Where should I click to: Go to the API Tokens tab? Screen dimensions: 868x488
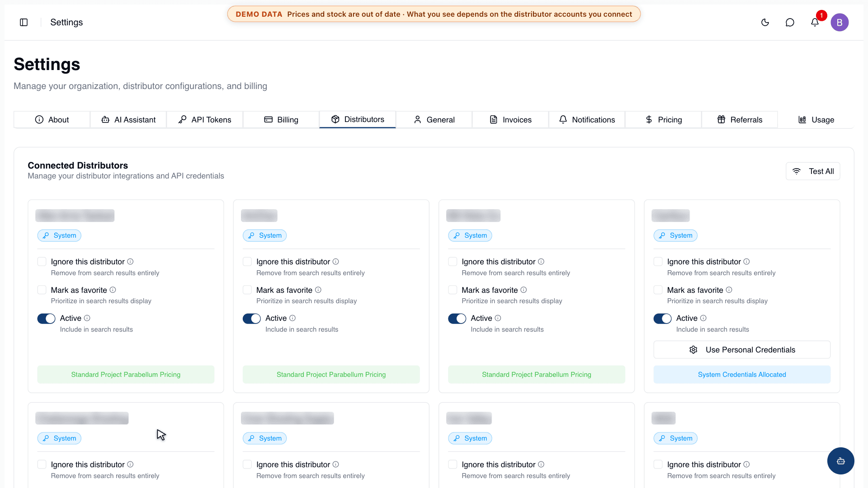tap(205, 120)
